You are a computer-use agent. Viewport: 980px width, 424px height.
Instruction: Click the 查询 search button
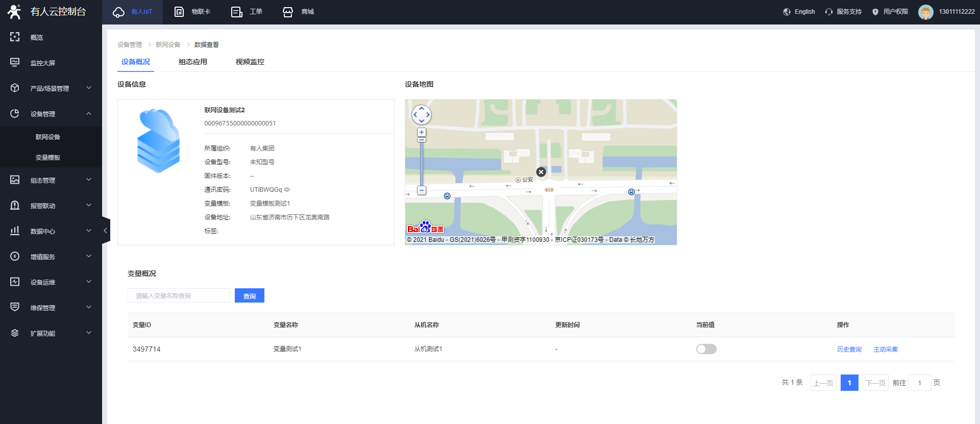point(249,296)
